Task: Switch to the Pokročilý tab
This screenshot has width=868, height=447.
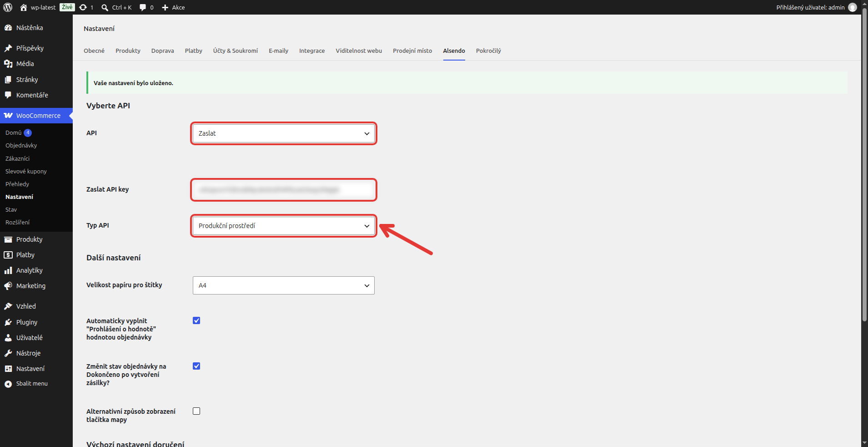Action: tap(488, 51)
